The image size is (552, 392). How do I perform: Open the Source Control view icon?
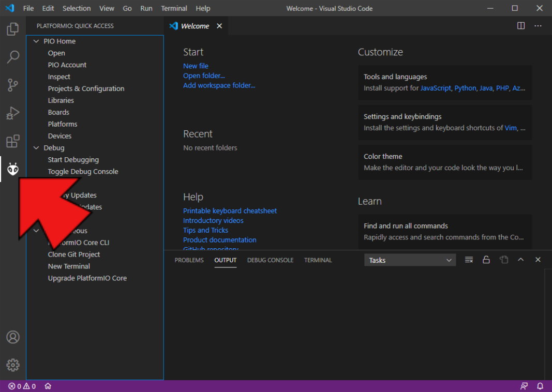(13, 85)
